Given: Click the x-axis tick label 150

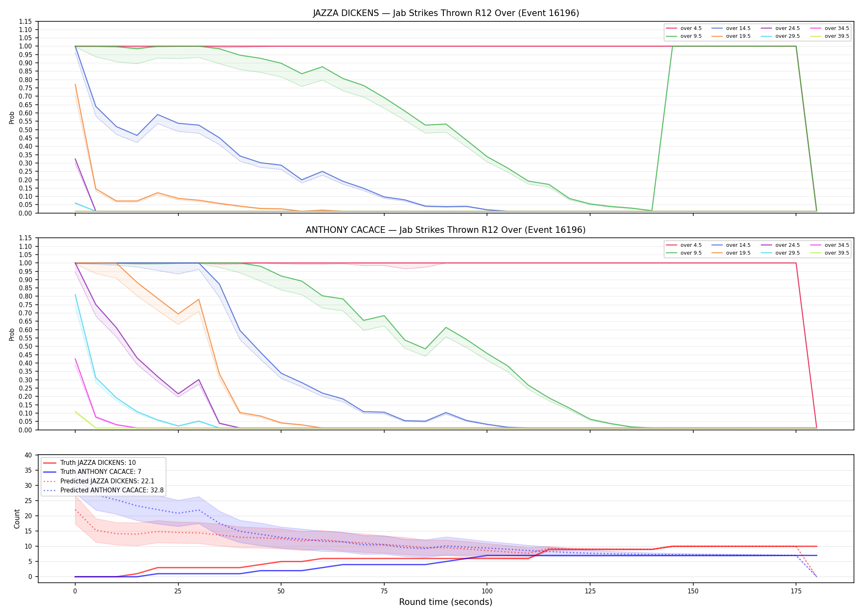Looking at the screenshot, I should click(693, 591).
